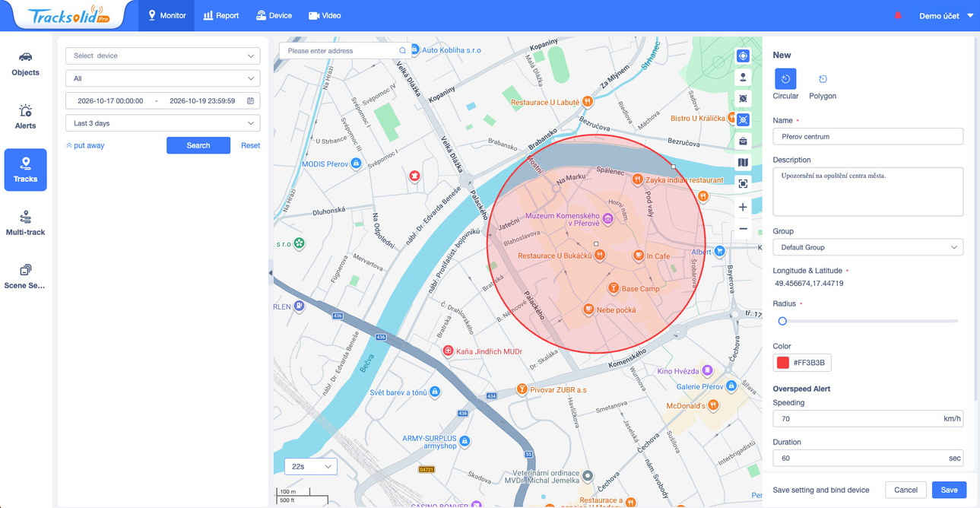Click the Kaňa Jindřich MUDr marker
Screen dimensions: 980x508
[x=448, y=351]
